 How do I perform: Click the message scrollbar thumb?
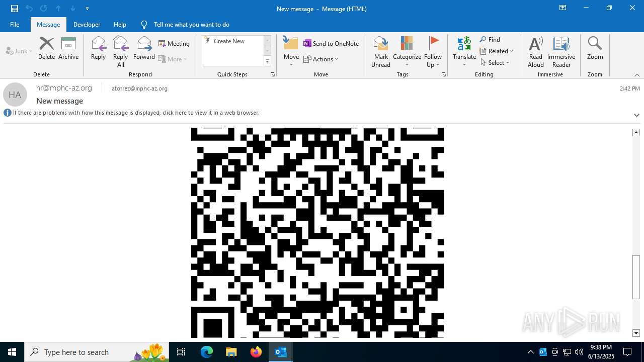point(636,278)
